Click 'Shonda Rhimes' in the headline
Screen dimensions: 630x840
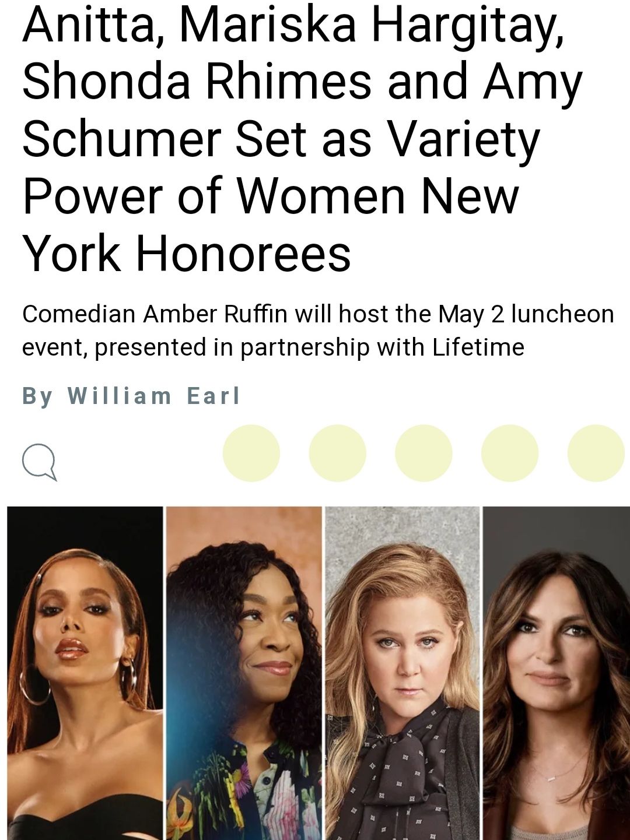tap(197, 82)
